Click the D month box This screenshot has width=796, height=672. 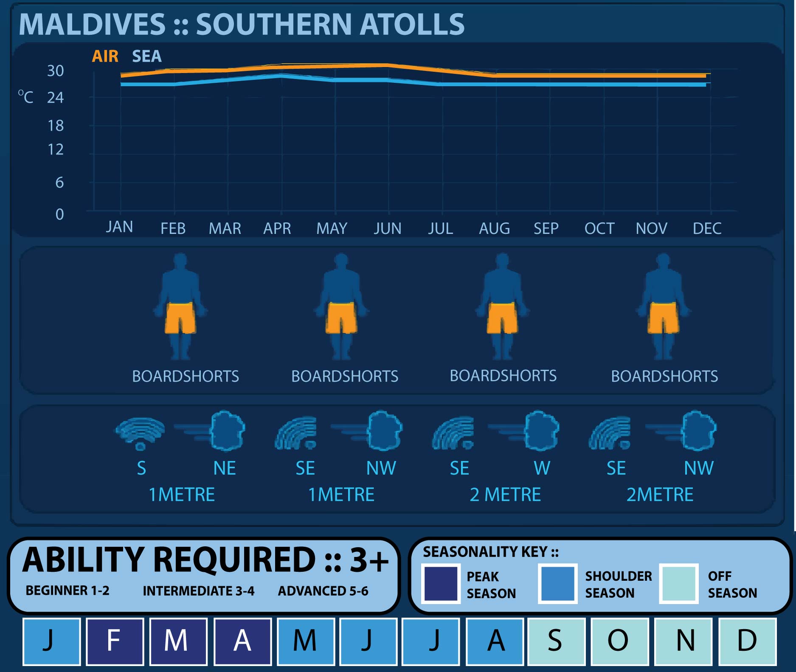coord(747,641)
